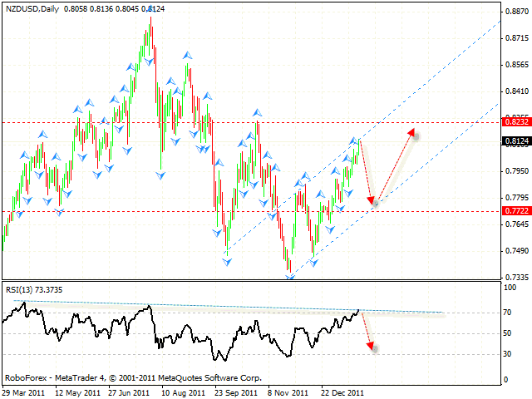Select the 29 Mar 2011 date label
Screen dimensions: 532x399
pos(26,391)
